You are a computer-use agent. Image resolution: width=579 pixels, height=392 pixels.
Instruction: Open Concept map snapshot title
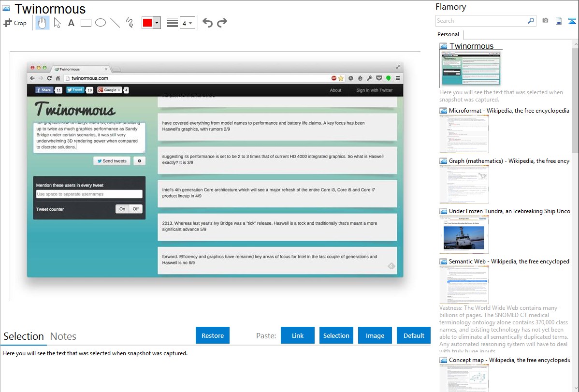509,360
